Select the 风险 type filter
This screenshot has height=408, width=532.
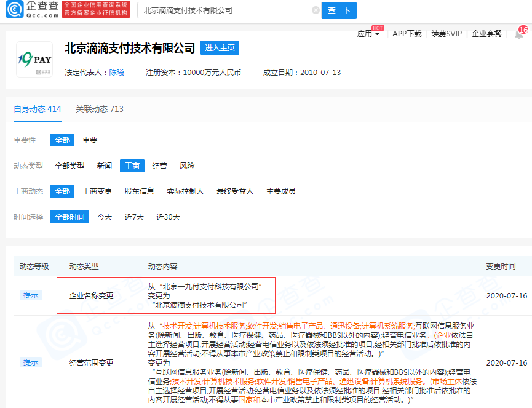pos(187,166)
